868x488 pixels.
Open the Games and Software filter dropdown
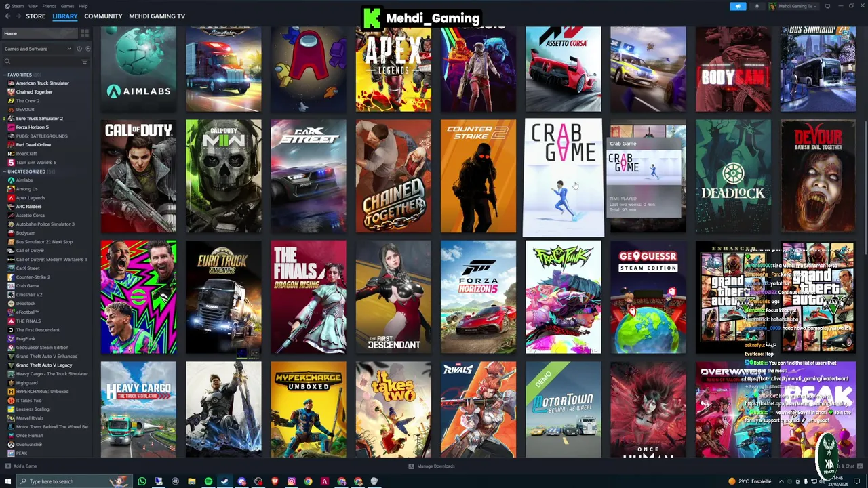click(38, 49)
